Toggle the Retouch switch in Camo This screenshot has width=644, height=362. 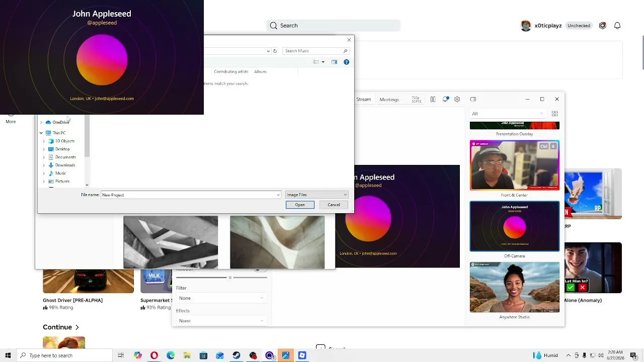pos(260,270)
